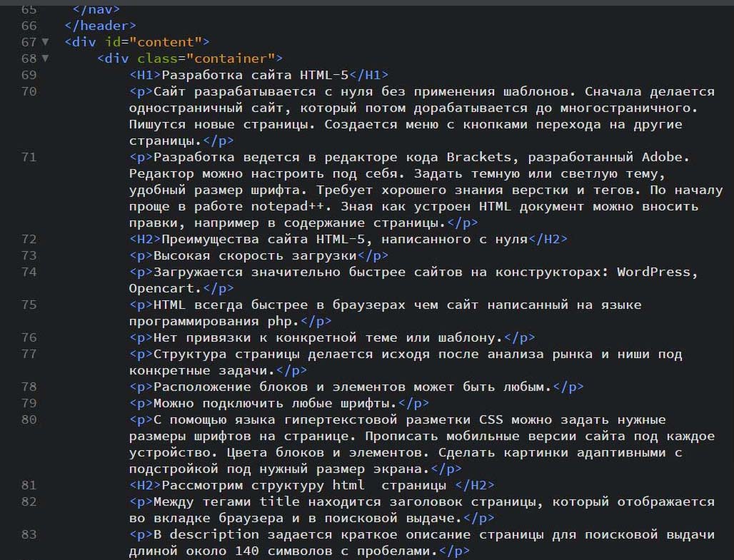Click line number 66 in the gutter

point(29,26)
